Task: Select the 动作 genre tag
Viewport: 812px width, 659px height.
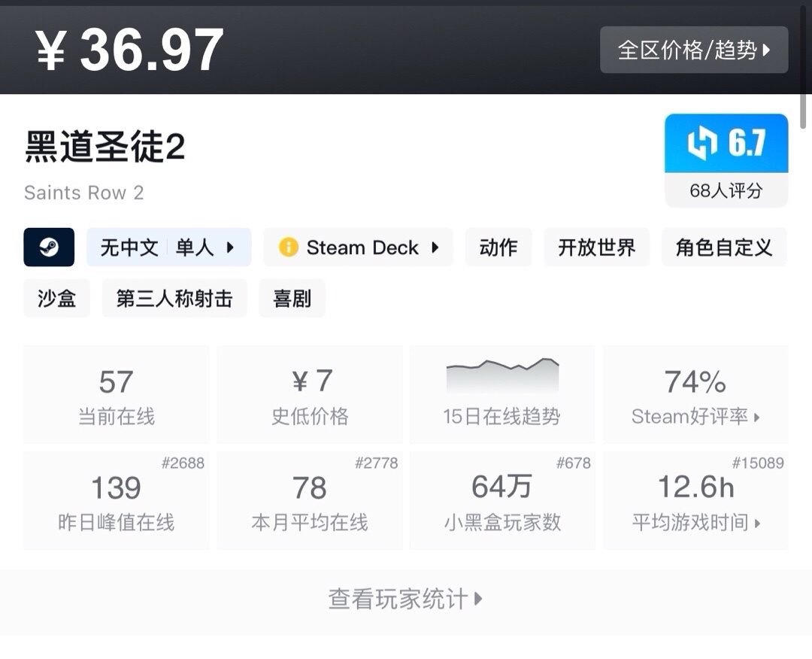Action: point(498,247)
